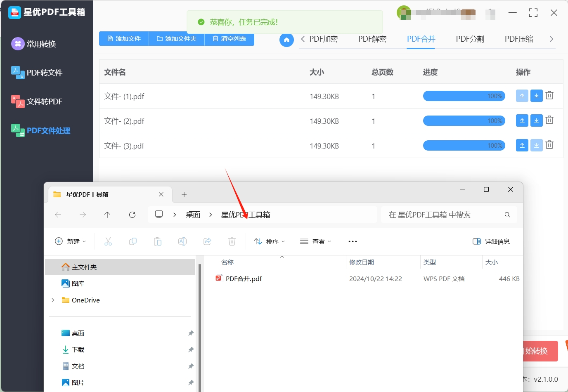568x392 pixels.
Task: Open 常用转换 in the sidebar
Action: (x=34, y=44)
